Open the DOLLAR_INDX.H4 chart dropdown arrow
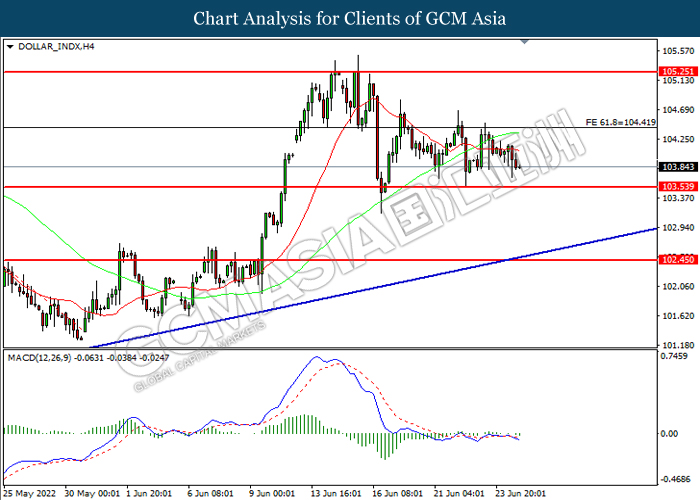The width and height of the screenshot is (700, 500). pyautogui.click(x=11, y=46)
